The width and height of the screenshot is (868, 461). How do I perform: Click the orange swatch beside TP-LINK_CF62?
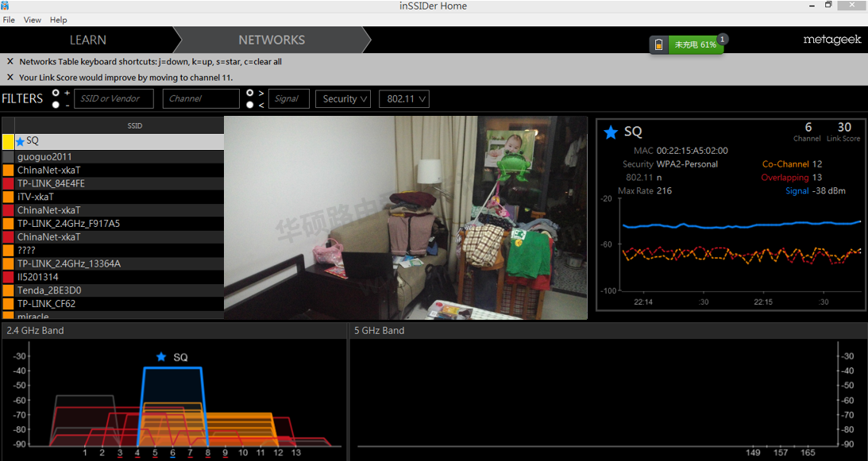tap(8, 303)
